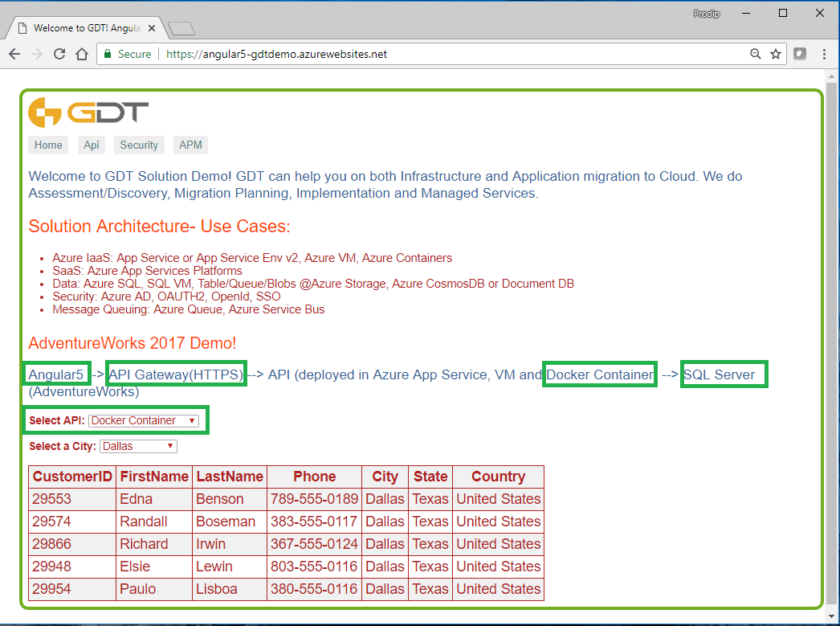Click phone number 803-555-0116
840x626 pixels.
tap(314, 567)
